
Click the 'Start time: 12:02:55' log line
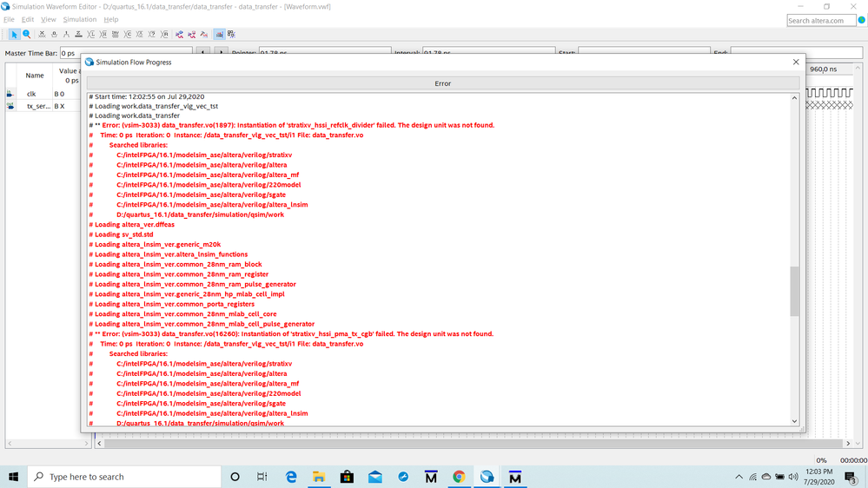point(147,96)
